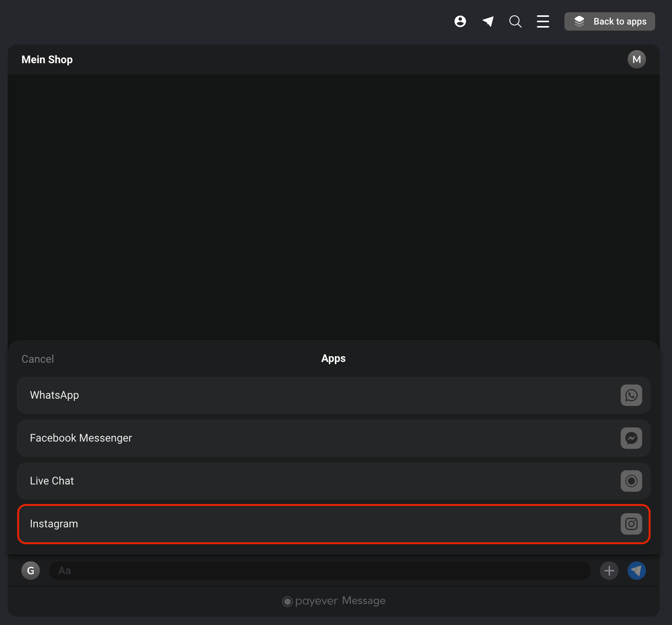Open the user profile icon in top bar

pos(460,21)
